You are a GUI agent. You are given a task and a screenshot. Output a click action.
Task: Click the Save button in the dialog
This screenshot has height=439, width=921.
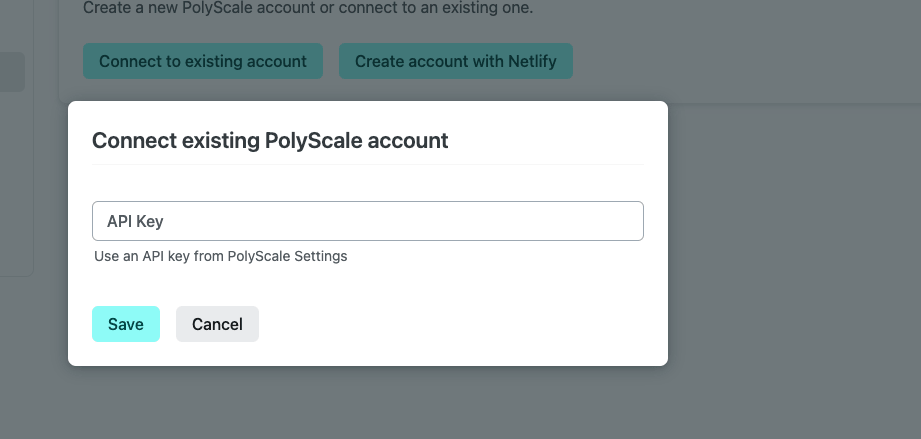[126, 324]
